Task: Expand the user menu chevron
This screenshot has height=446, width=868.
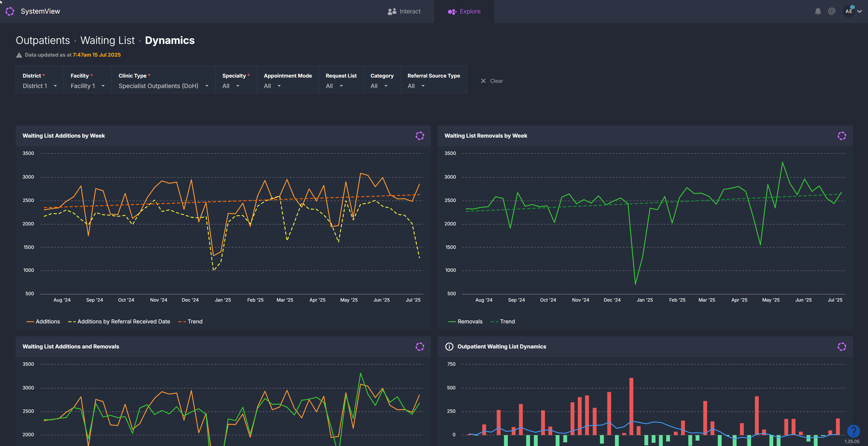Action: pyautogui.click(x=860, y=11)
